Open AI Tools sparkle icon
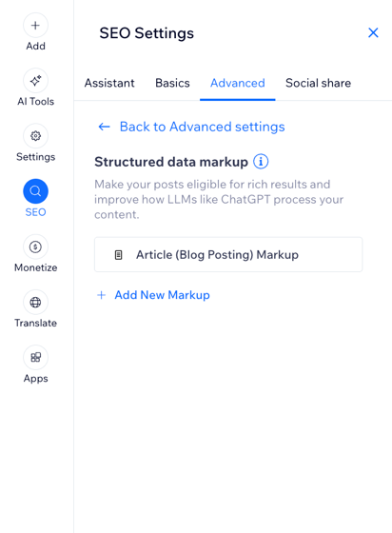Screen dimensions: 392x533 pos(35,81)
